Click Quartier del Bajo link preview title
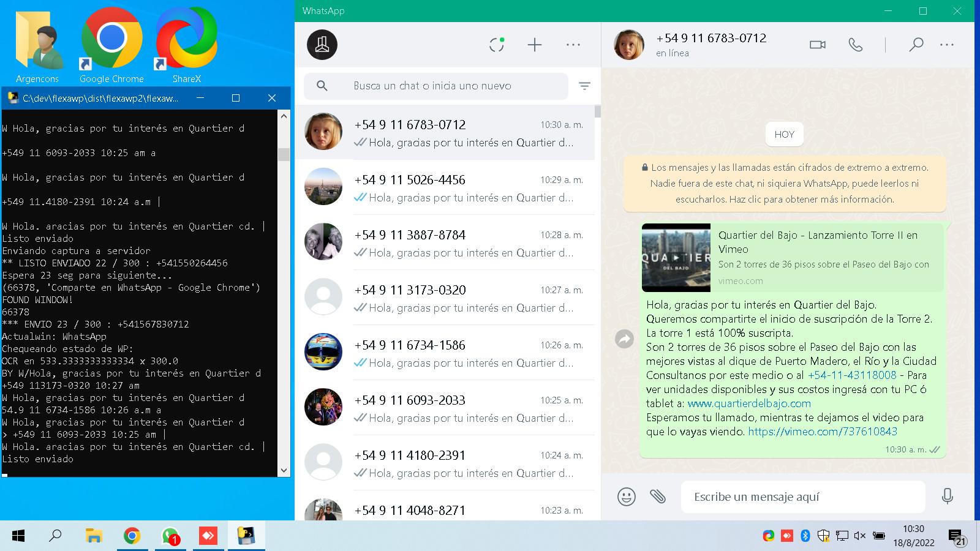The width and height of the screenshot is (980, 551). pyautogui.click(x=818, y=242)
